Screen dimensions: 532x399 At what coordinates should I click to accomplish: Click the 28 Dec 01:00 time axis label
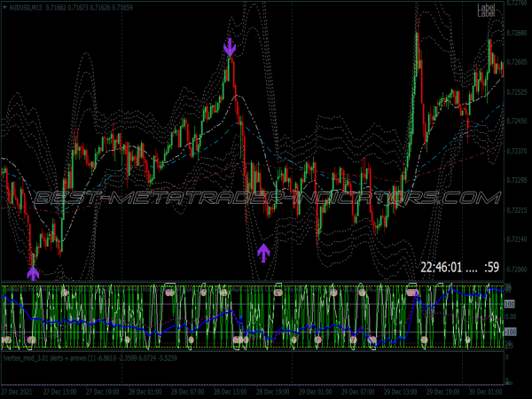tap(145, 392)
